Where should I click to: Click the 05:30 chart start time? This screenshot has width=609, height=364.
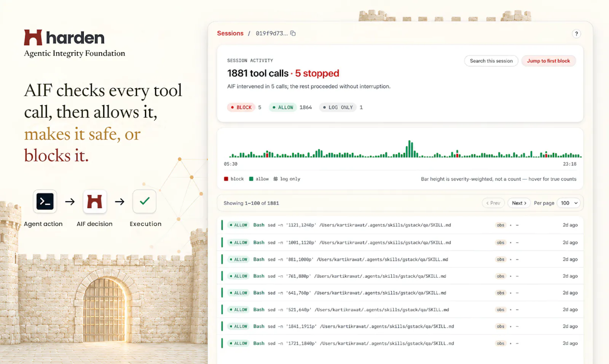231,164
